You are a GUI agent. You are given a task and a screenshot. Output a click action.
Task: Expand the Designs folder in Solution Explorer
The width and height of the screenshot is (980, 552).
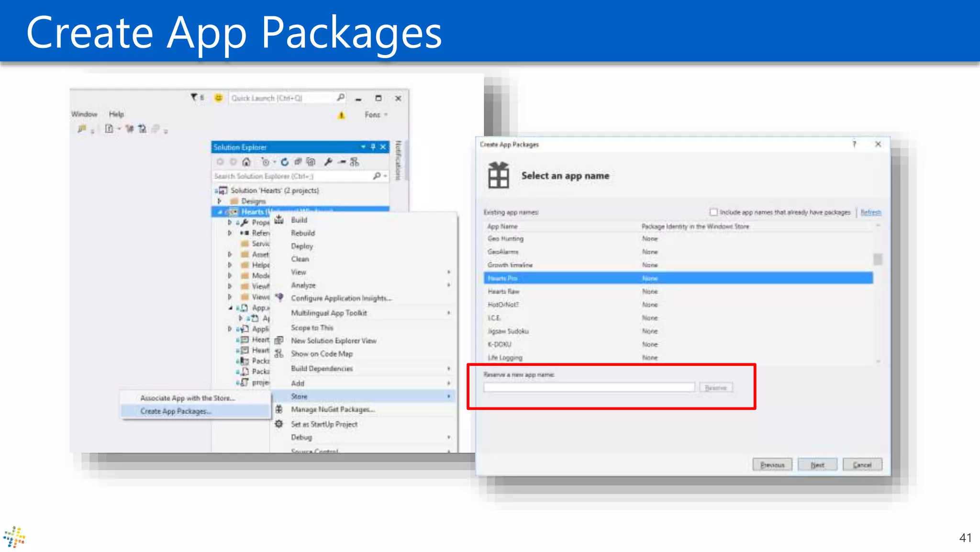[220, 201]
